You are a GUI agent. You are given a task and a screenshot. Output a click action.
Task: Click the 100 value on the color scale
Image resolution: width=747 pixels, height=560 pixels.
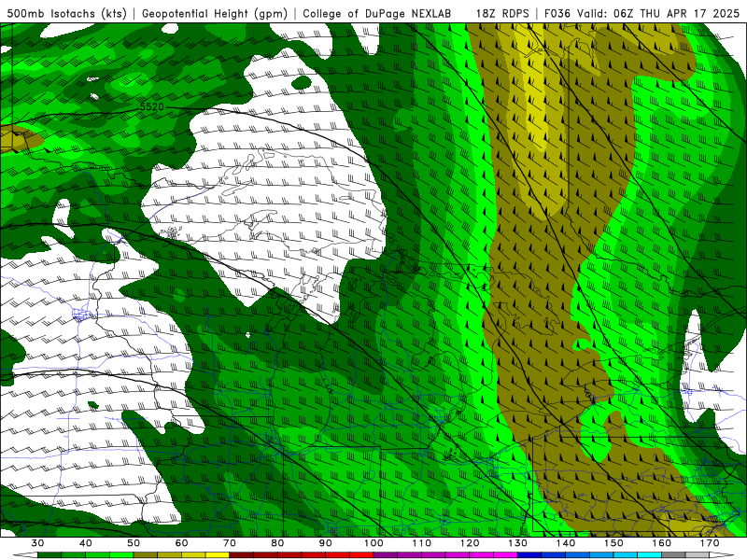tap(373, 543)
